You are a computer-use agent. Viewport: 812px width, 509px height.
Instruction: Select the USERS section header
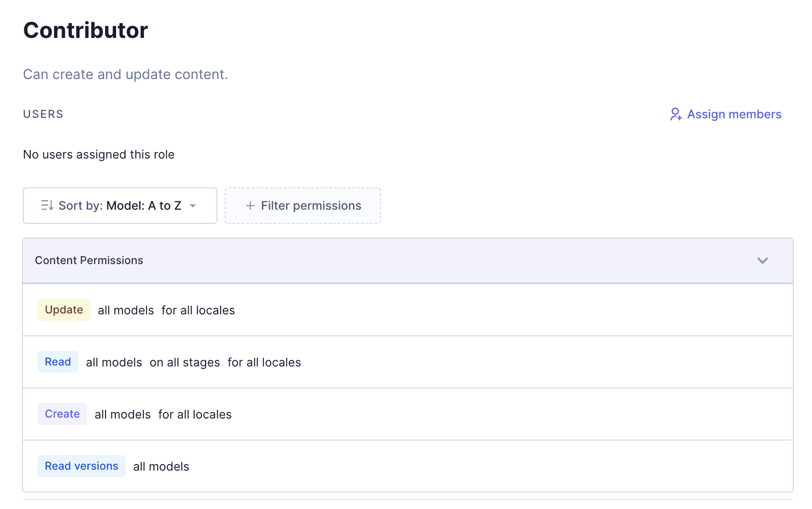point(43,114)
